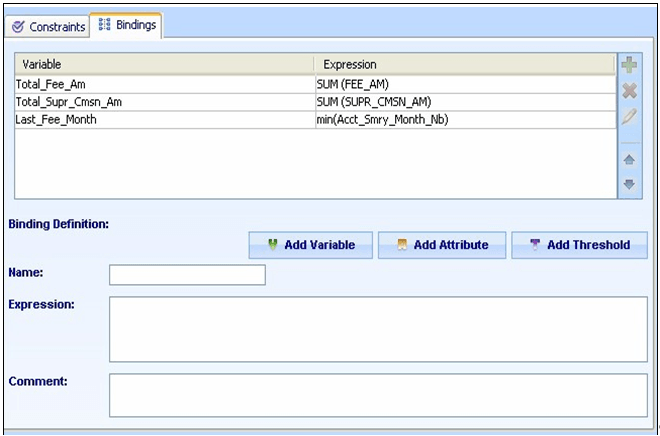Click the SUM (SUPR_CMSN_AM) expression cell
This screenshot has height=436, width=660.
(x=466, y=102)
